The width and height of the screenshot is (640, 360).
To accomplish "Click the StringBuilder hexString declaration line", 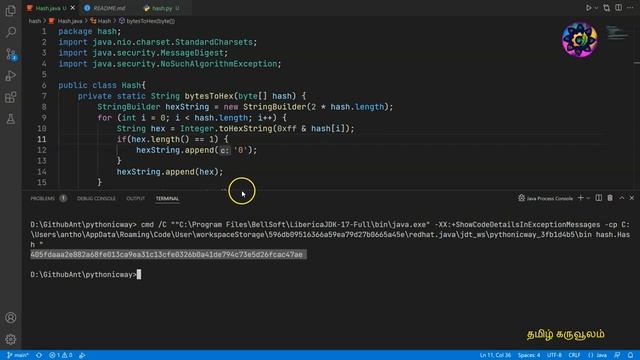I will (245, 107).
